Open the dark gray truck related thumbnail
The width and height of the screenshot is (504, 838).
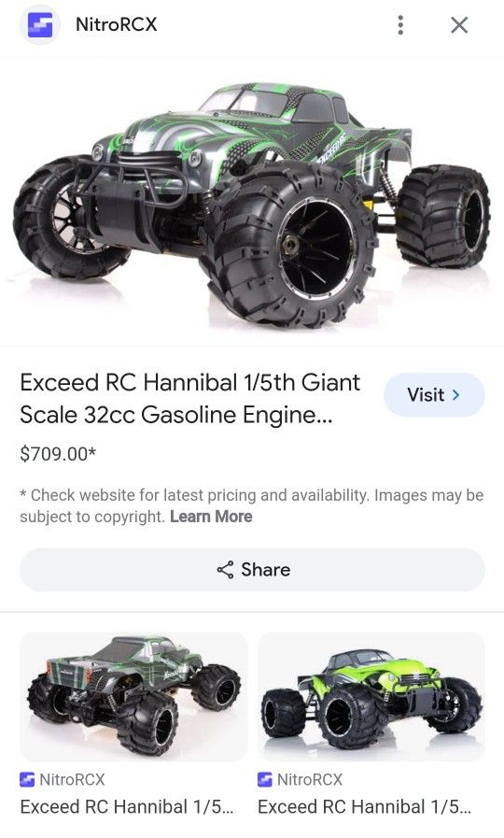pos(133,696)
